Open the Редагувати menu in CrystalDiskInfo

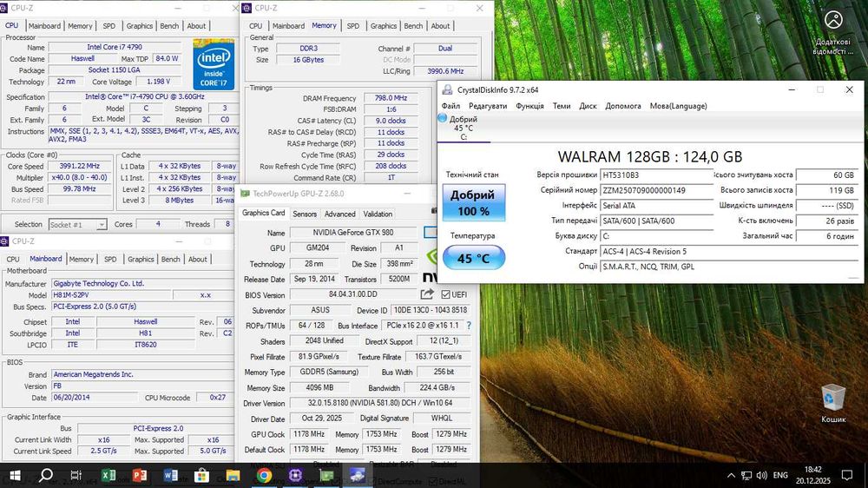(488, 106)
